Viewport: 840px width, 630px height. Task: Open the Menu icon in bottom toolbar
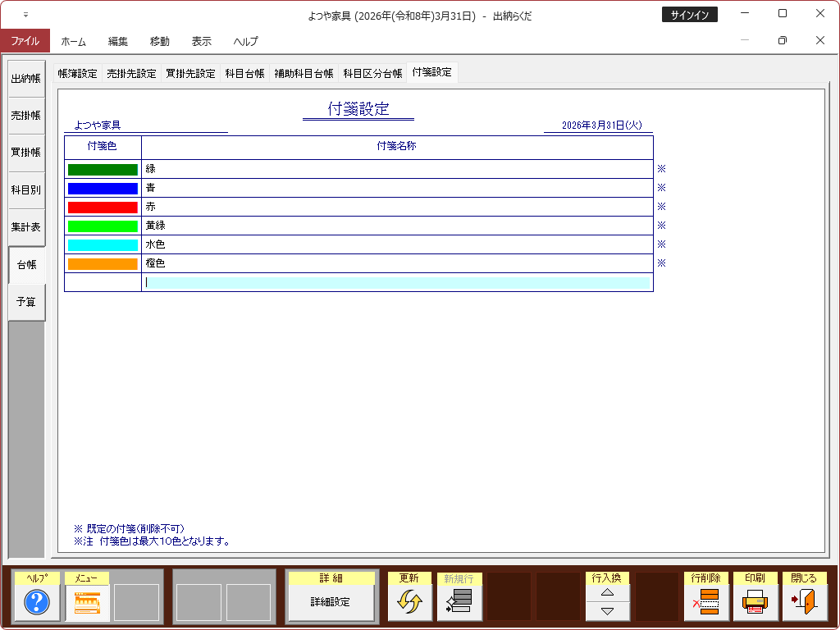coord(86,603)
